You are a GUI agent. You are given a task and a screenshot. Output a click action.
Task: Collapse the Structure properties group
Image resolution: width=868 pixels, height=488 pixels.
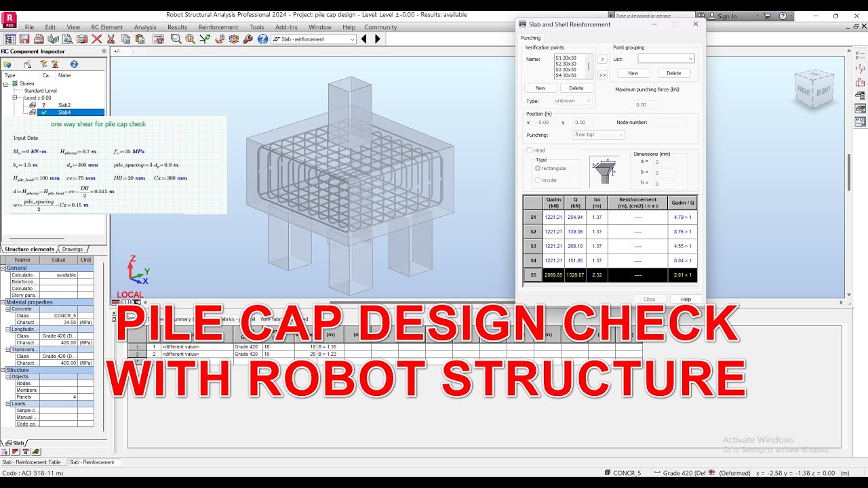coord(3,370)
